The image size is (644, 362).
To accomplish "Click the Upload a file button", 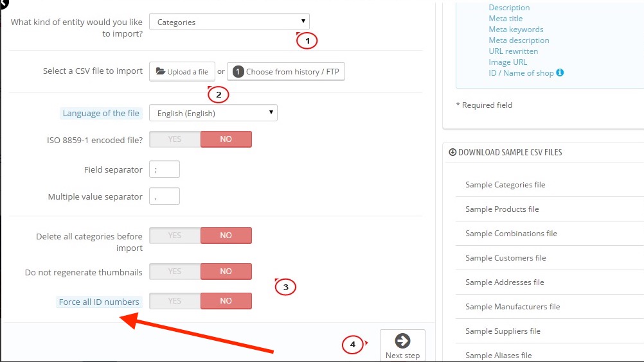I will [182, 72].
